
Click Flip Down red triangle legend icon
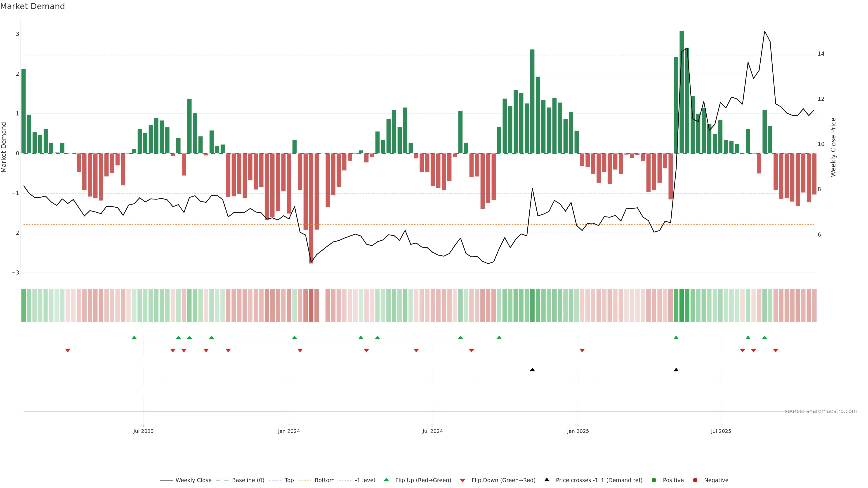pos(463,481)
